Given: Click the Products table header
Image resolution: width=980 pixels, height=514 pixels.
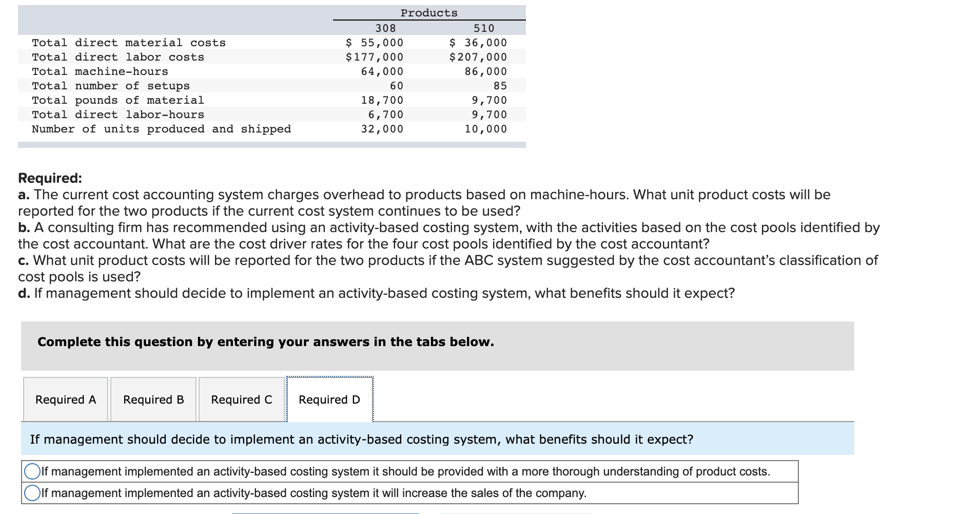Looking at the screenshot, I should 429,12.
